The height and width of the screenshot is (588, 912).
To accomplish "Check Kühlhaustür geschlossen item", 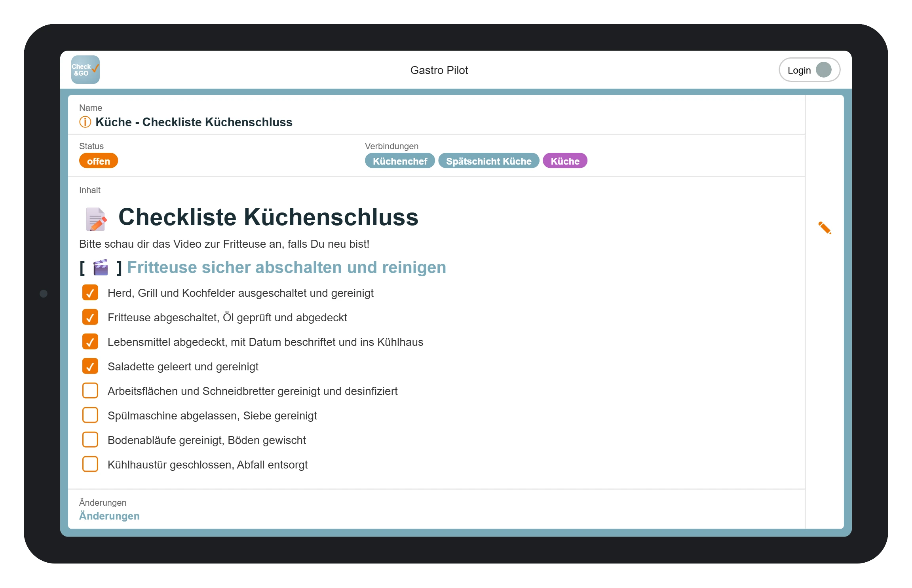I will (90, 465).
